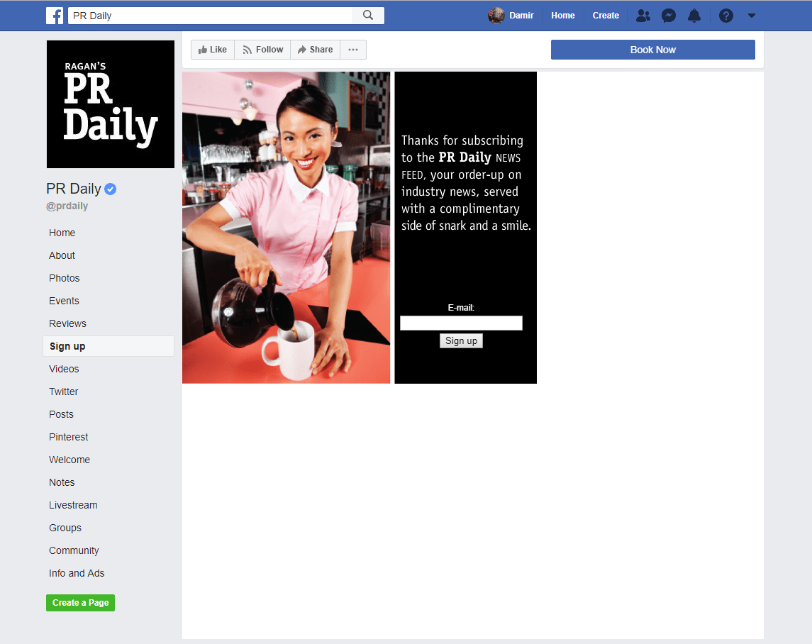Click the PR Daily page title
The image size is (812, 644).
[x=74, y=189]
